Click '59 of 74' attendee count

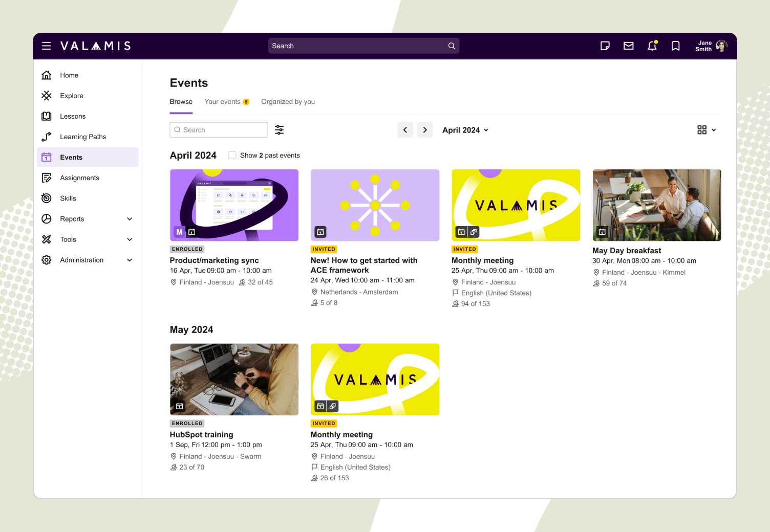click(614, 283)
